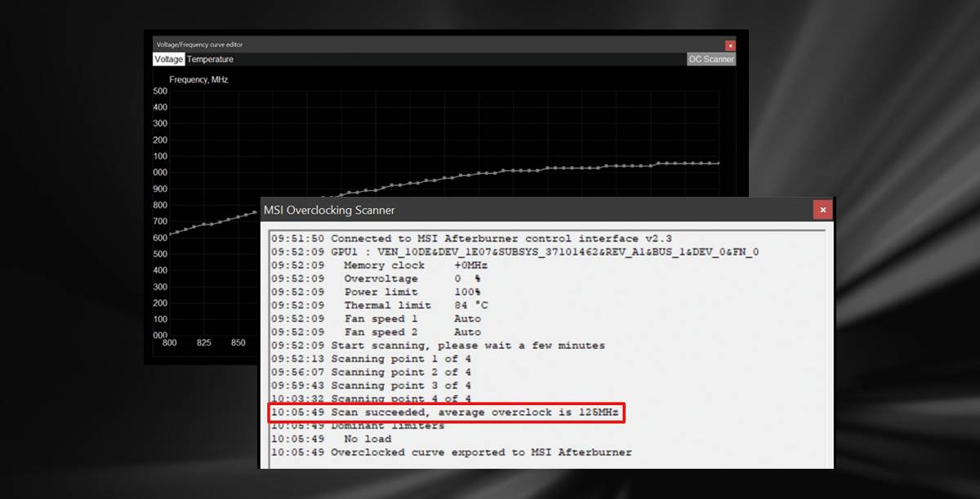
Task: Select the 'Memory clock +0MHz' log line
Action: click(x=380, y=265)
